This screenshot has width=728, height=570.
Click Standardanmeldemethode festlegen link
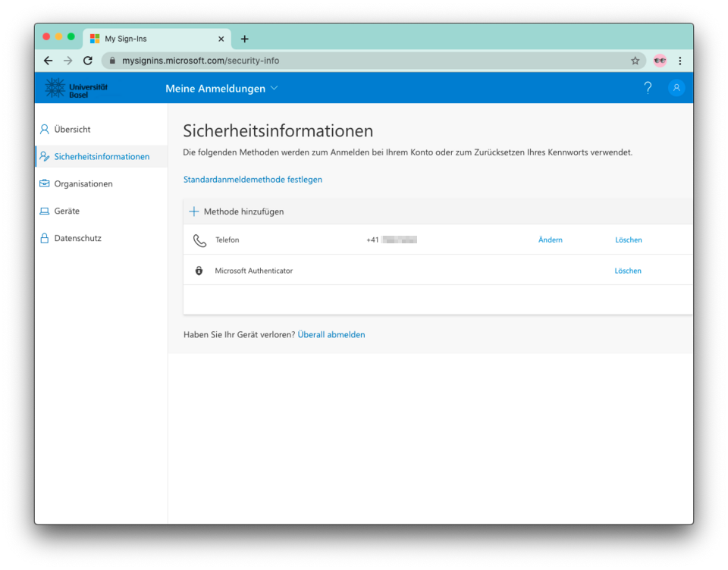[x=253, y=180]
